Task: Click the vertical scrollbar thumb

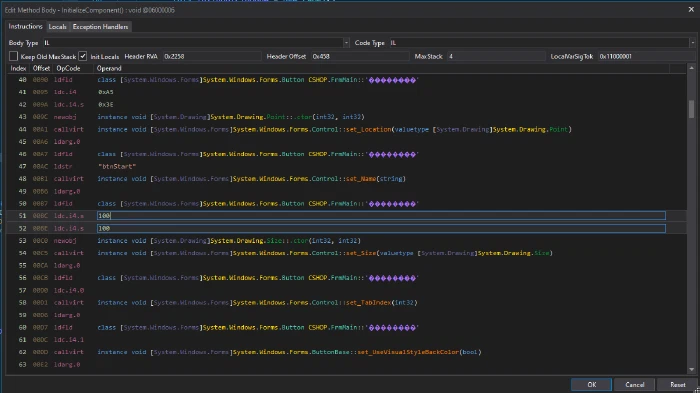Action: (692, 109)
